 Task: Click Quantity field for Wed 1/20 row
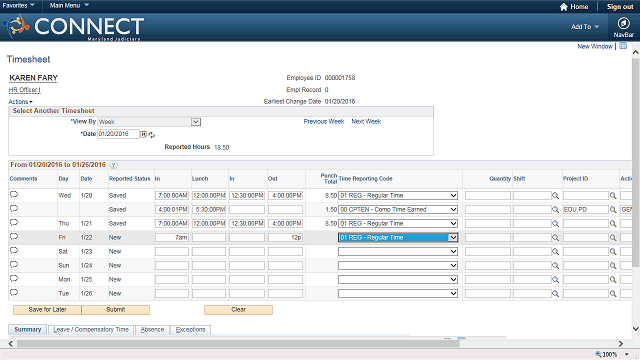pyautogui.click(x=488, y=196)
